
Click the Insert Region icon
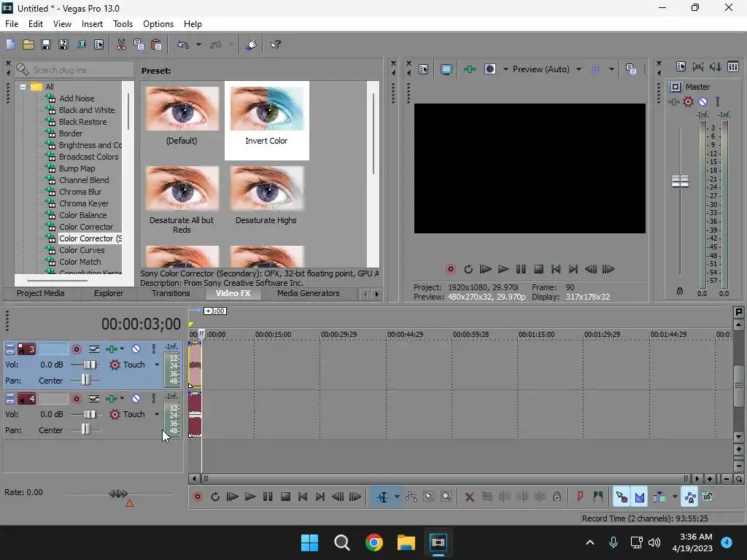(598, 497)
